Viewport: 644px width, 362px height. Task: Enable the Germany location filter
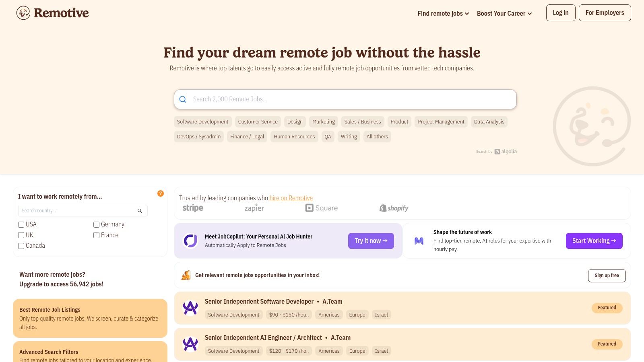coord(97,224)
